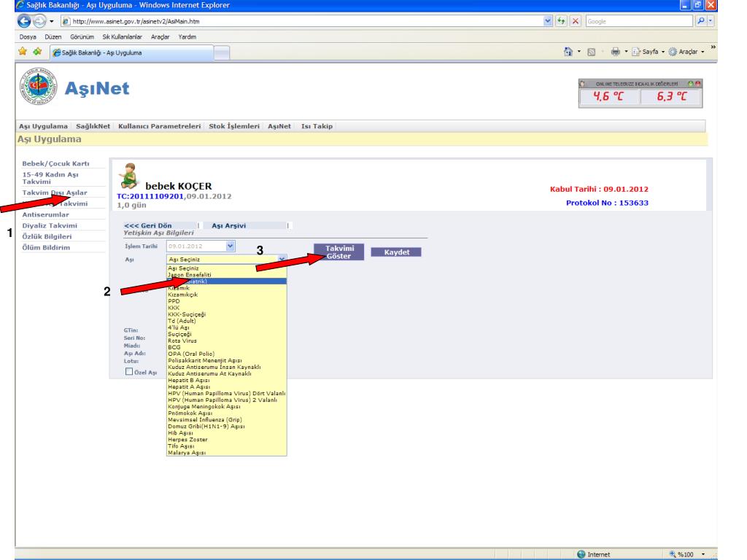Click the zoom level %100 control in status bar

click(x=686, y=554)
